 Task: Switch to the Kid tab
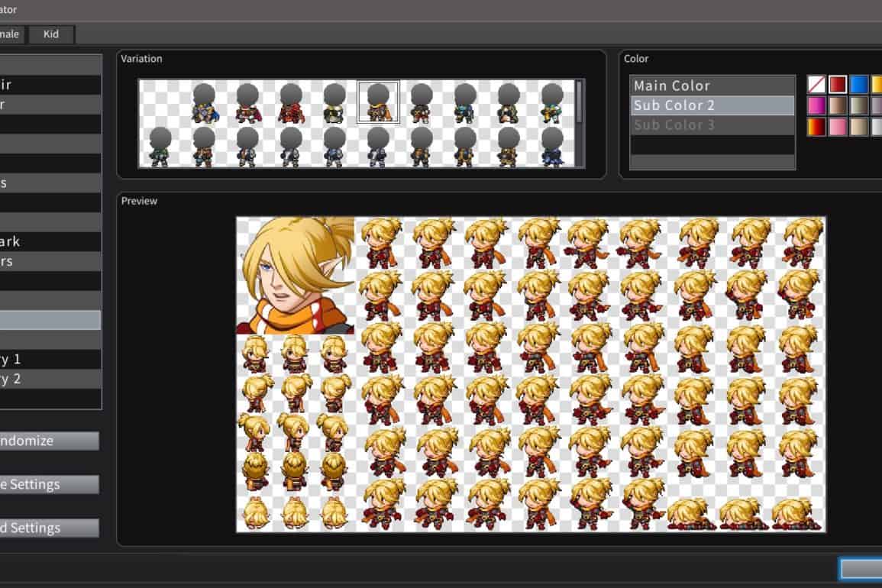(x=51, y=34)
